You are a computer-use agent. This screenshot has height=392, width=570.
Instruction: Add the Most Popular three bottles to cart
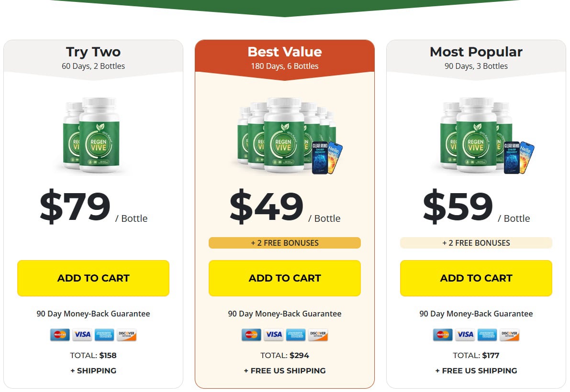click(476, 278)
